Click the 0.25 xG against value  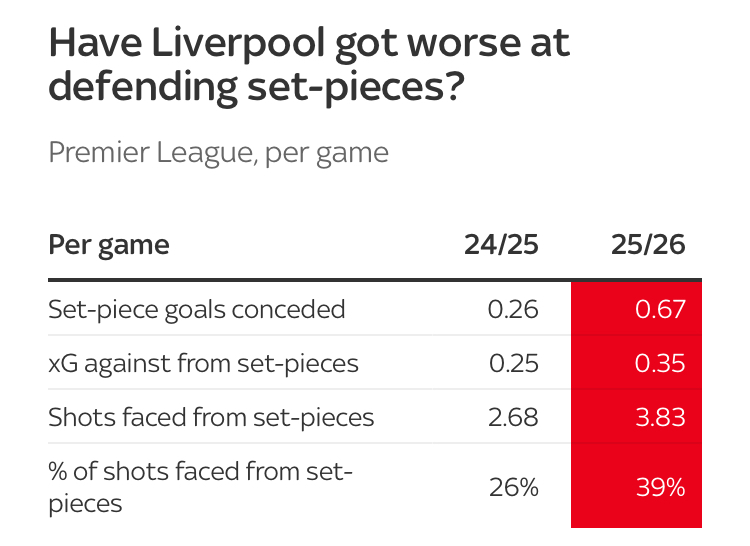[x=513, y=363]
